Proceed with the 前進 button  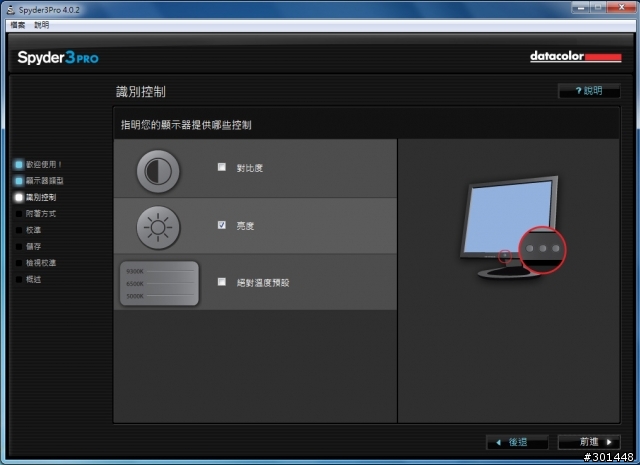(x=589, y=442)
